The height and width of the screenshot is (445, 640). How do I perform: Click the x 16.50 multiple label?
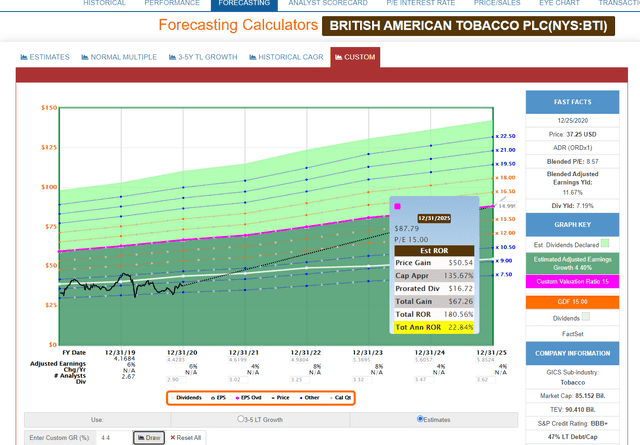pyautogui.click(x=506, y=191)
